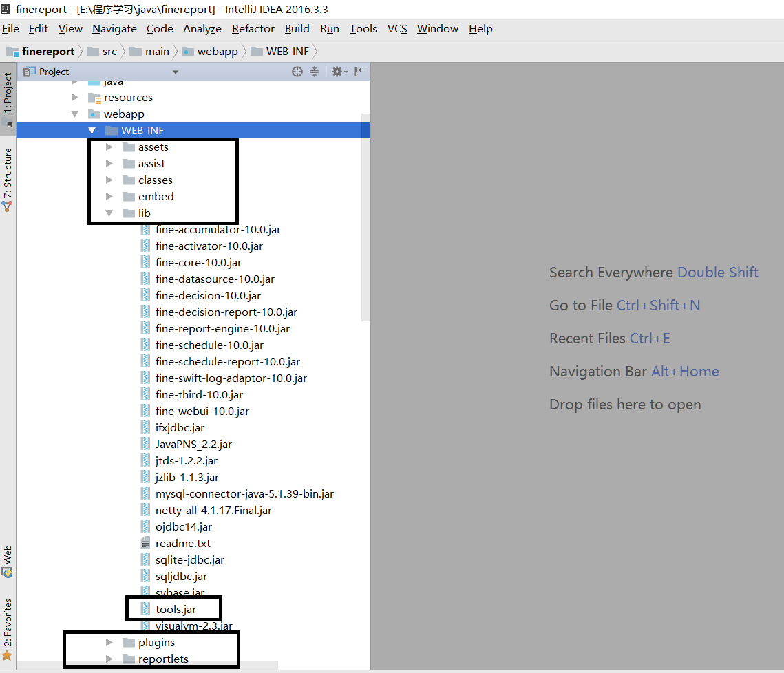
Task: Open the Refactor menu
Action: pos(253,28)
